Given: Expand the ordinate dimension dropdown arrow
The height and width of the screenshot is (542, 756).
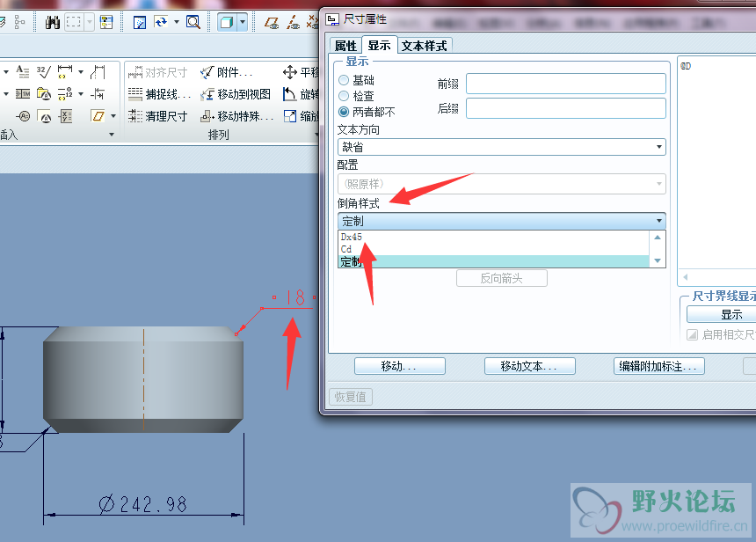Looking at the screenshot, I should [81, 93].
